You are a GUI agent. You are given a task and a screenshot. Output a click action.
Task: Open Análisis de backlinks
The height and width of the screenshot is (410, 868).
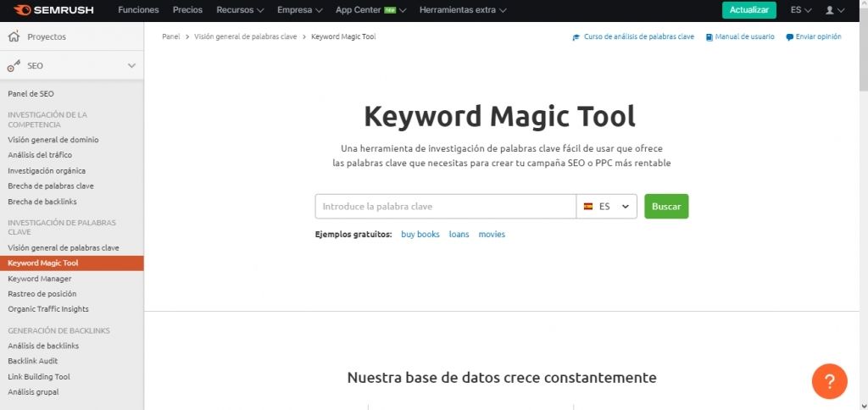click(x=43, y=346)
